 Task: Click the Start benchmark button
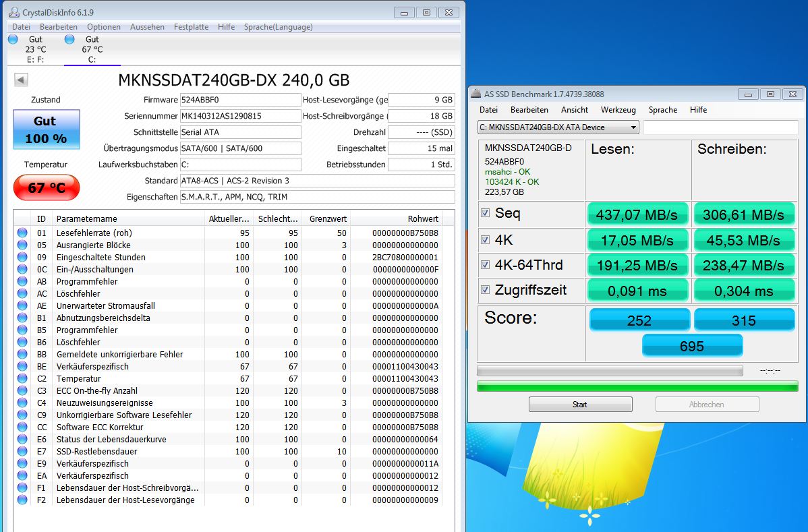(580, 405)
